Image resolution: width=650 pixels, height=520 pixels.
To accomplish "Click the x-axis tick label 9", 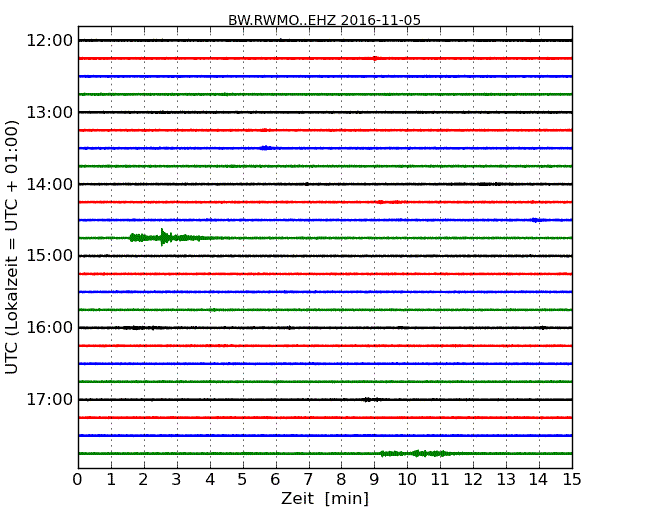I will pos(374,480).
